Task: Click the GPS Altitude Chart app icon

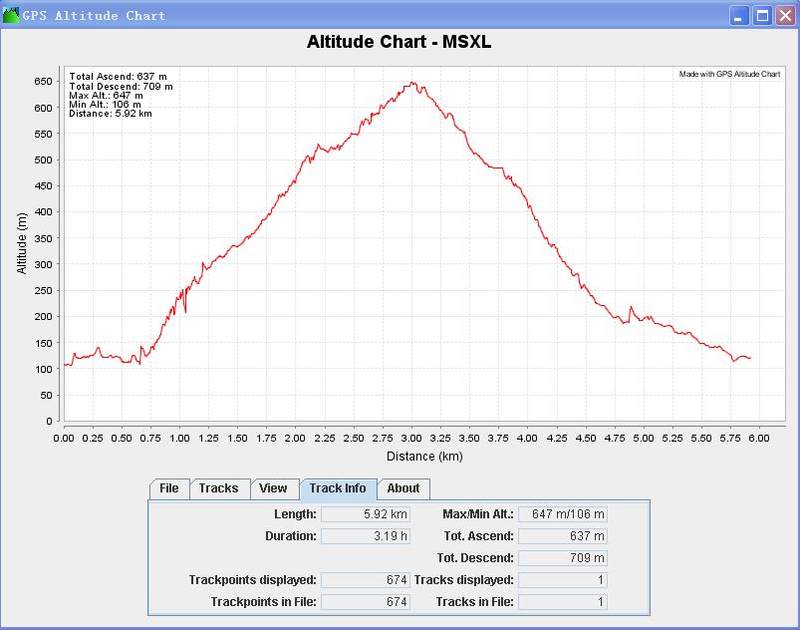Action: tap(11, 15)
